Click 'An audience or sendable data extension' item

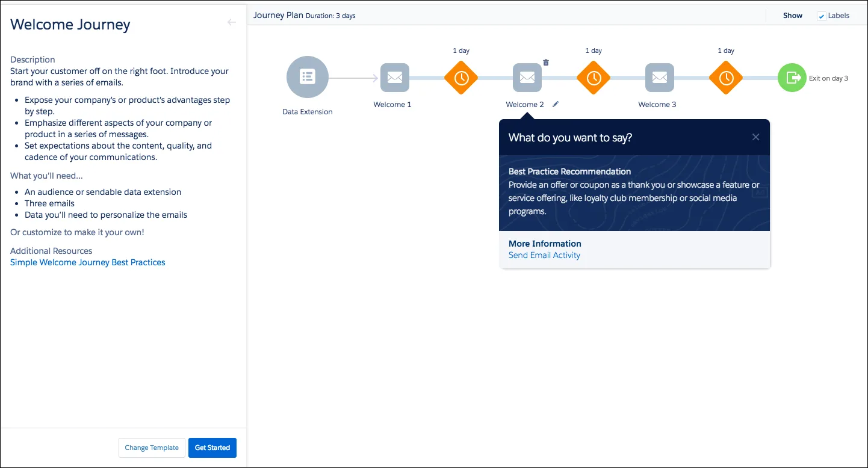tap(103, 192)
